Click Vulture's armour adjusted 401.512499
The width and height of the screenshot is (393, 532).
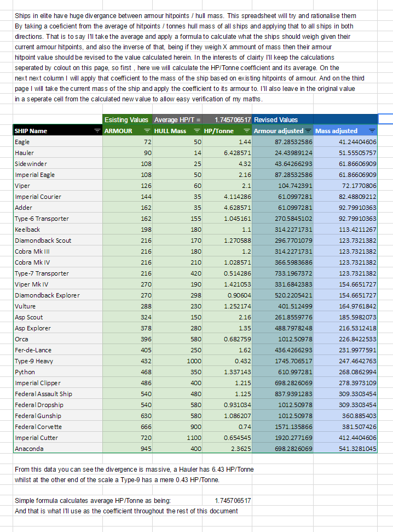(x=283, y=306)
